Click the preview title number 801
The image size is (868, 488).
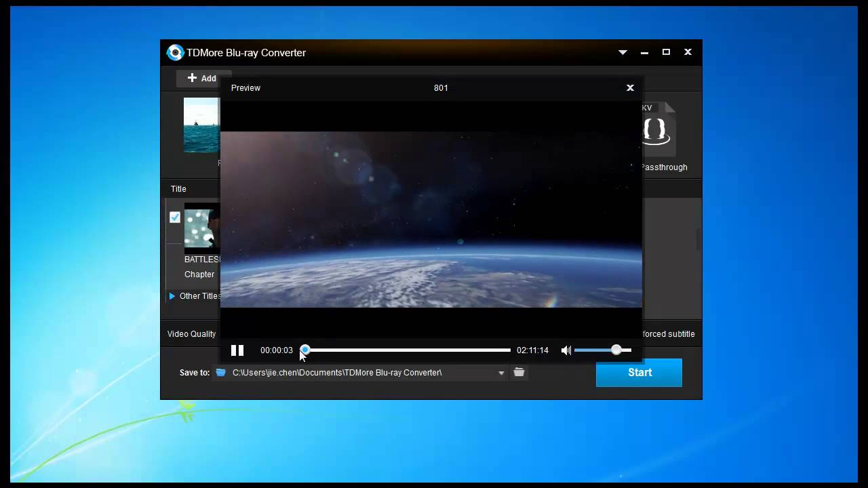coord(441,87)
